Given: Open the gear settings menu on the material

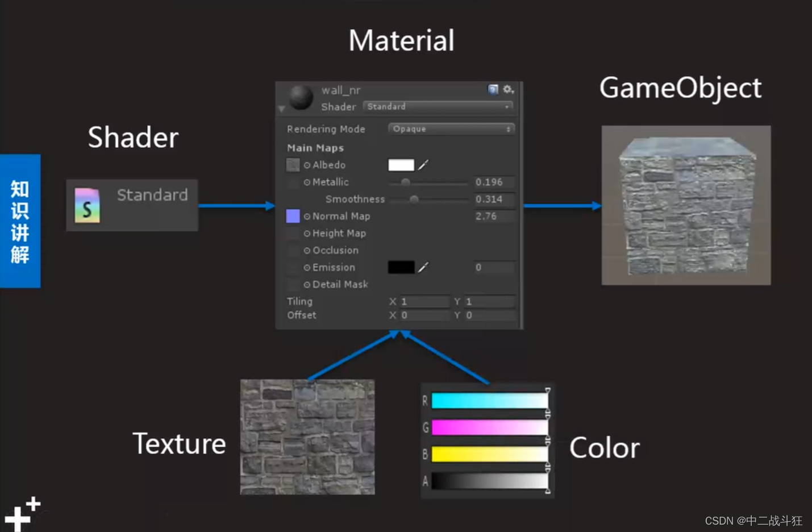Looking at the screenshot, I should 509,89.
